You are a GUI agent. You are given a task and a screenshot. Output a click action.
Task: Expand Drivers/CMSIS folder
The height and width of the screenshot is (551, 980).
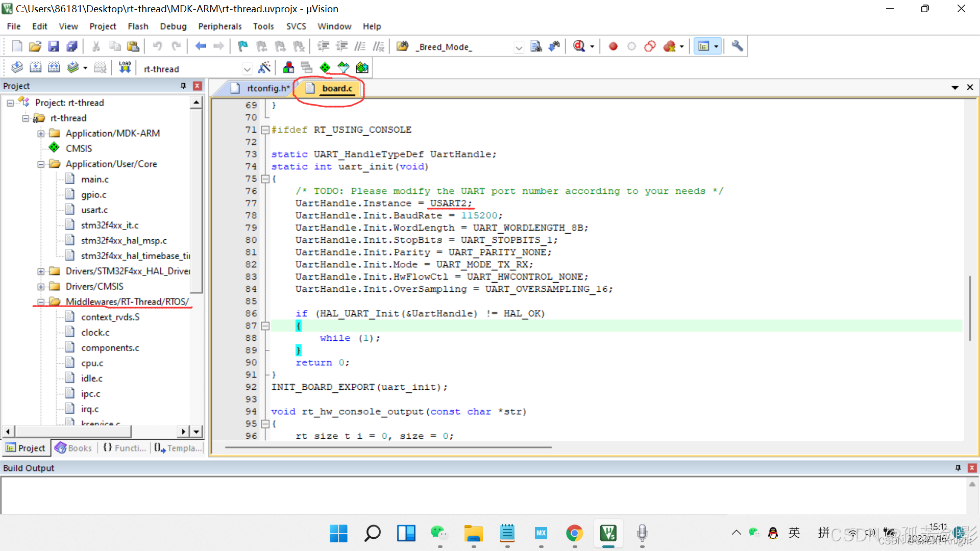coord(41,287)
